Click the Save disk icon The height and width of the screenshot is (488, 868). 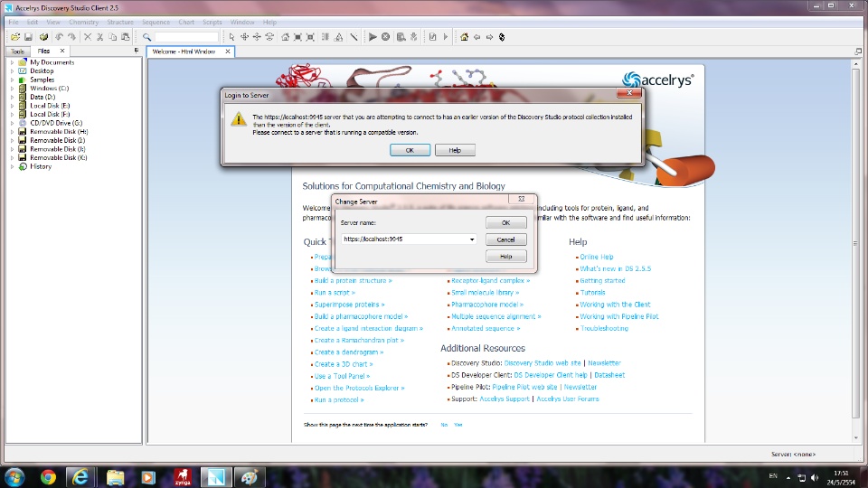point(28,37)
